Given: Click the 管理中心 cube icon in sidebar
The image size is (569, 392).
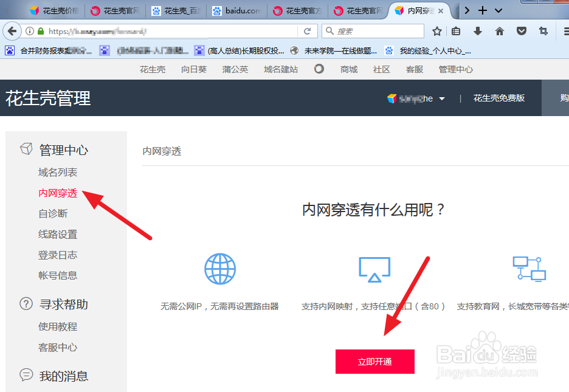Looking at the screenshot, I should coord(26,149).
